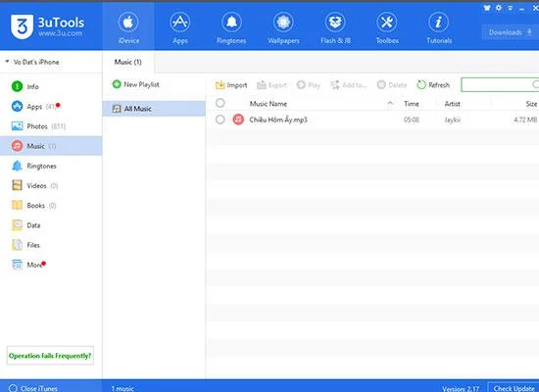Image resolution: width=539 pixels, height=392 pixels.
Task: Open the Toolbox section
Action: (387, 27)
